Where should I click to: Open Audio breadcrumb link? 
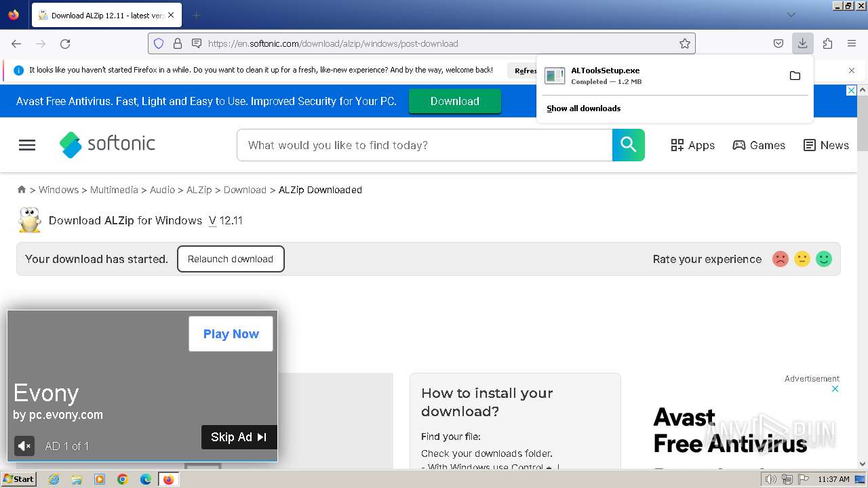tap(162, 190)
